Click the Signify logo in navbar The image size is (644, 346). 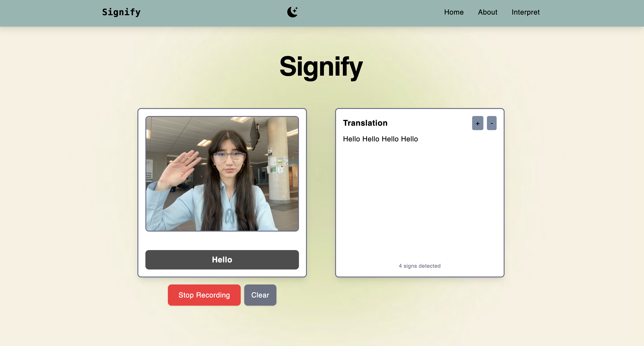[x=121, y=12]
